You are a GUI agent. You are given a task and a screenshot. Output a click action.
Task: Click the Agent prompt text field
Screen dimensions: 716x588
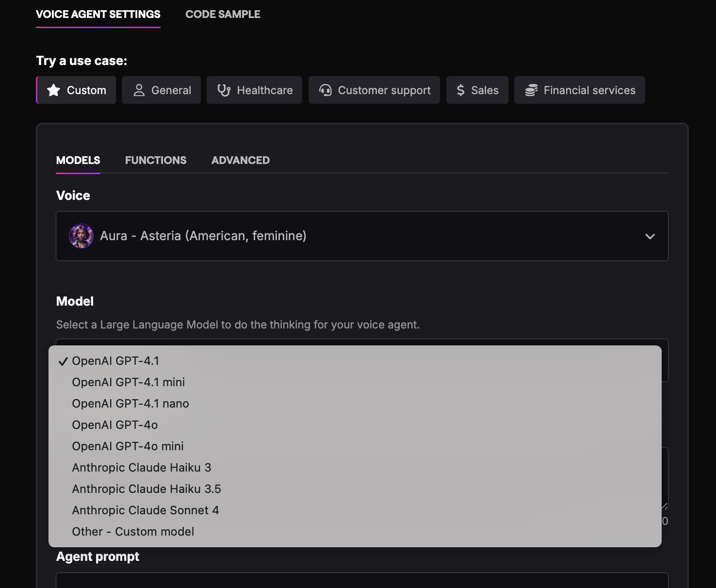tap(361, 581)
